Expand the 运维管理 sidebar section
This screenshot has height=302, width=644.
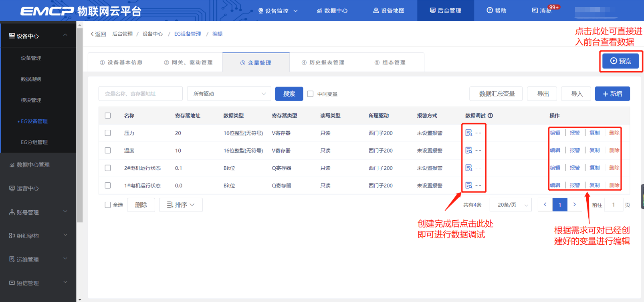pyautogui.click(x=65, y=259)
